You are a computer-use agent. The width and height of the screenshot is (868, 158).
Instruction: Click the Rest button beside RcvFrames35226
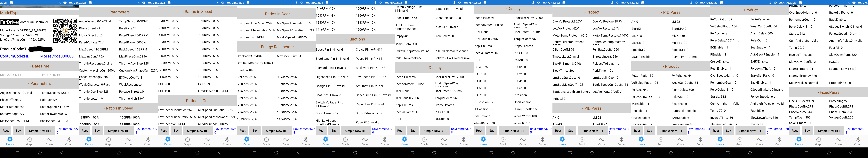coord(6,131)
